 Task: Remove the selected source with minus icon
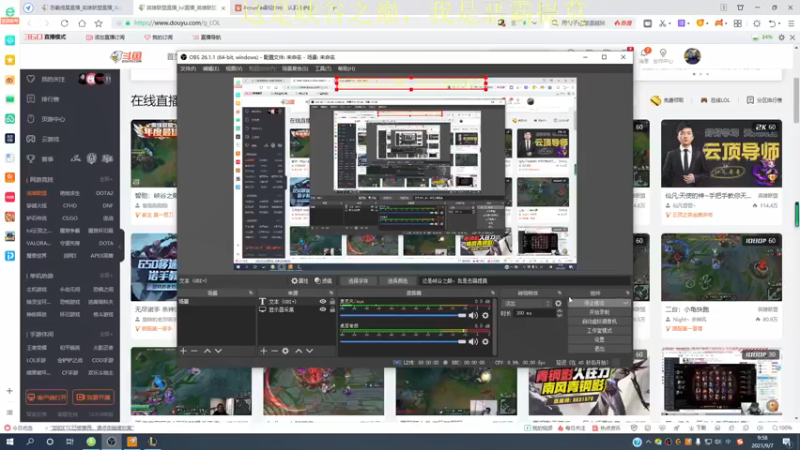point(274,351)
